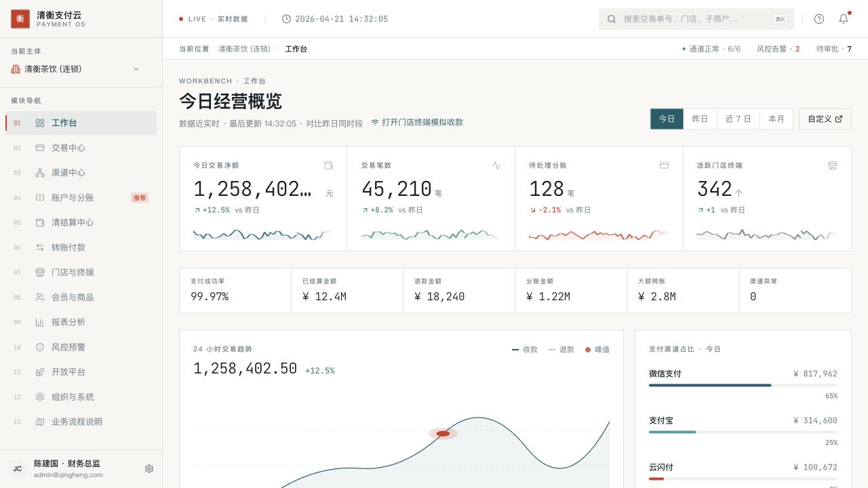Navigate to 账户与分账
868x488 pixels.
[x=81, y=198]
